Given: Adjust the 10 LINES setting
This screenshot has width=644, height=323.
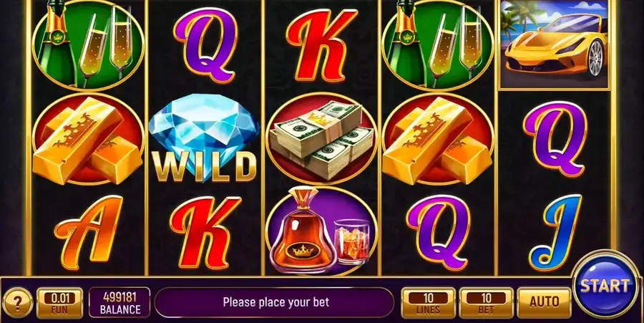Looking at the screenshot, I should click(429, 303).
